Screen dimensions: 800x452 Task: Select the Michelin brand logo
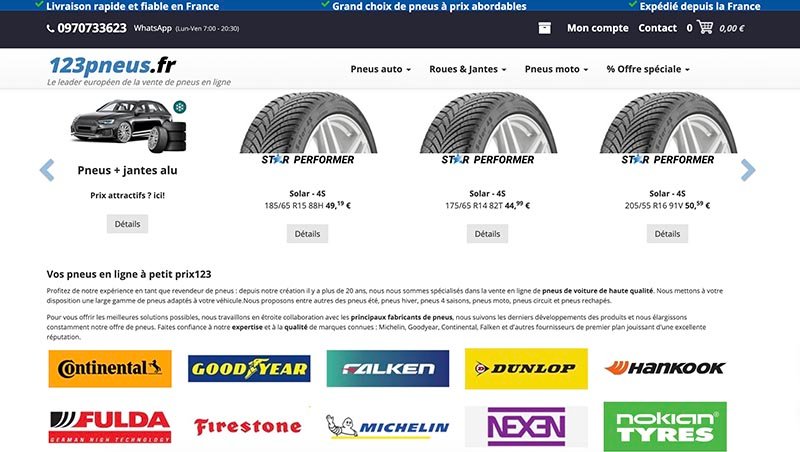[x=388, y=426]
